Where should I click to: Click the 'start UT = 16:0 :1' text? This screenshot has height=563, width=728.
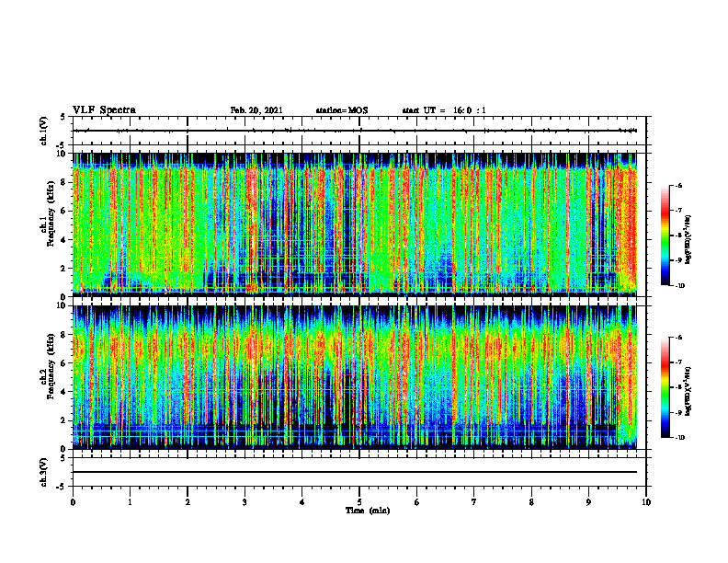[x=444, y=110]
